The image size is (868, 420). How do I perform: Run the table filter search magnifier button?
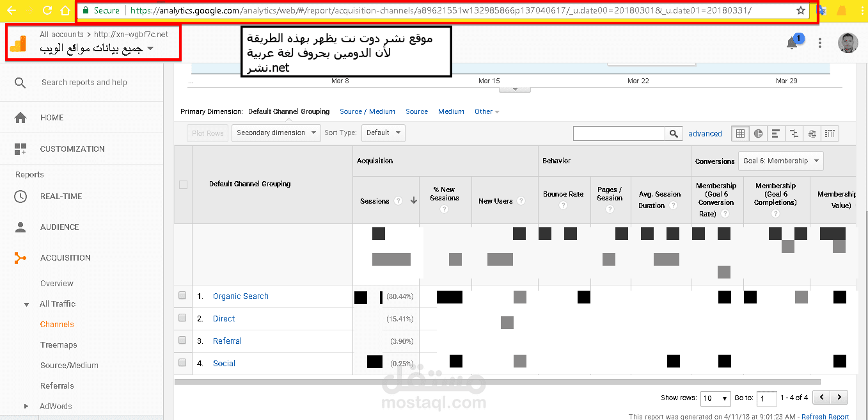point(674,133)
